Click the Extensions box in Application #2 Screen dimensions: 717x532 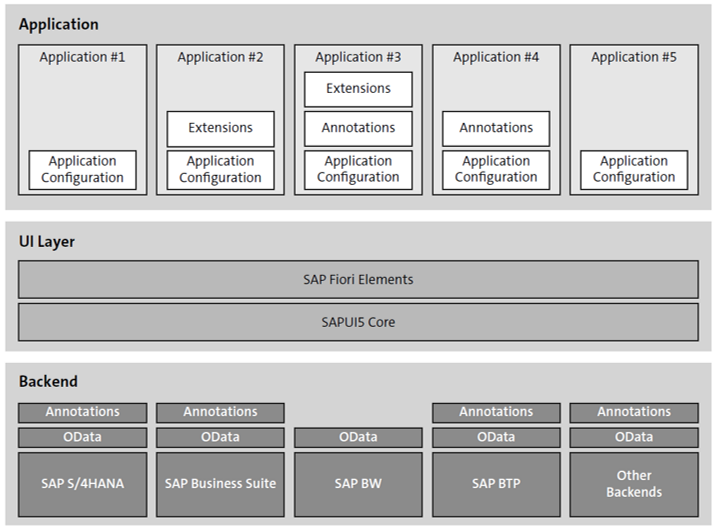220,129
